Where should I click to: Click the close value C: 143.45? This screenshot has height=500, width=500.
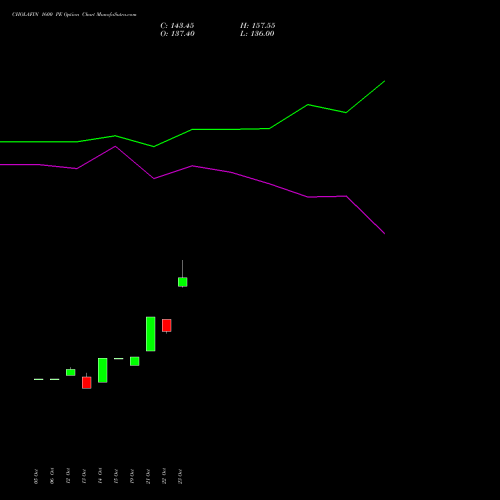point(177,26)
